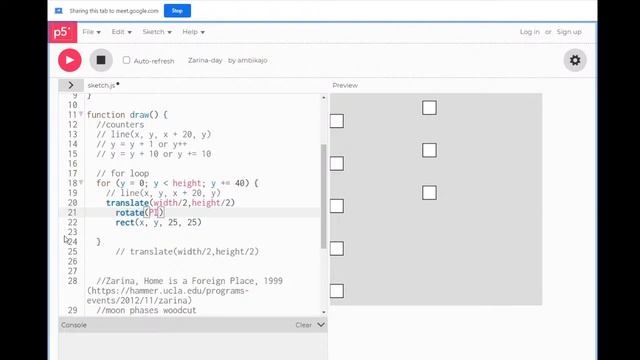Open the File menu

(91, 32)
